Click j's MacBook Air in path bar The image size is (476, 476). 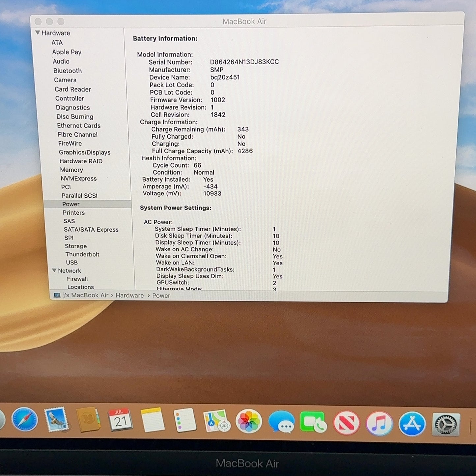click(x=86, y=295)
